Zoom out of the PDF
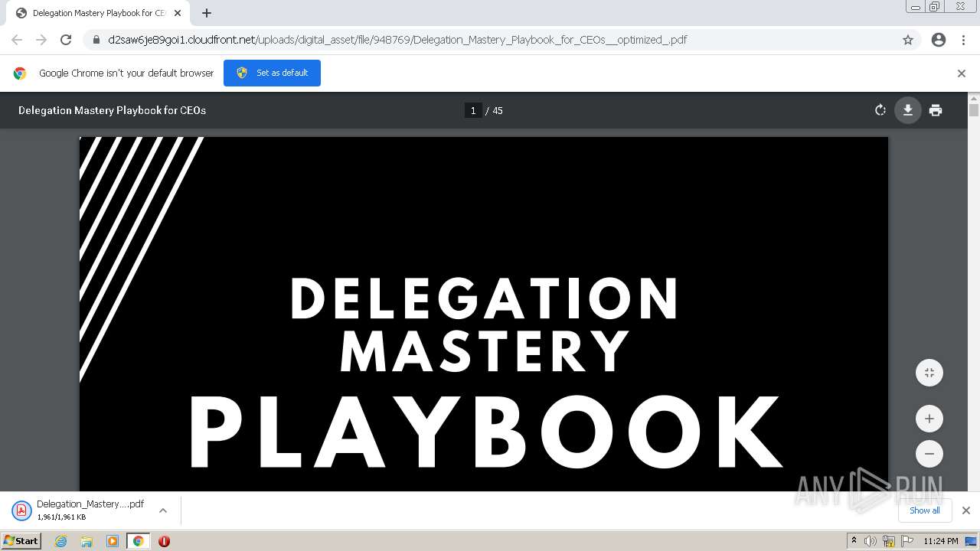This screenshot has height=551, width=980. tap(929, 454)
